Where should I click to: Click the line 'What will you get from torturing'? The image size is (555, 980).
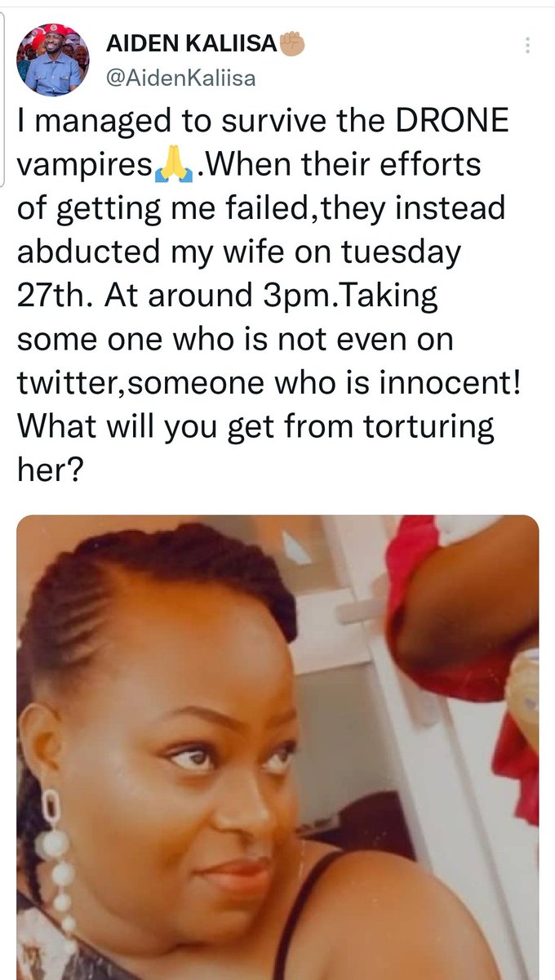256,429
